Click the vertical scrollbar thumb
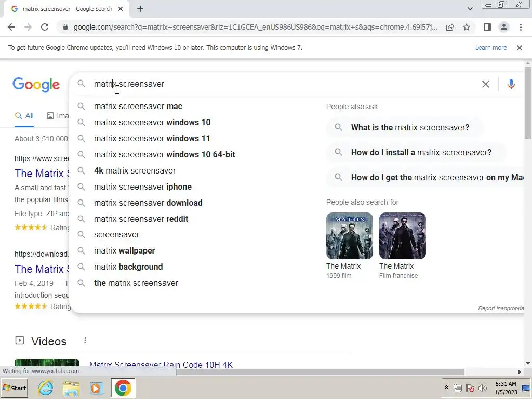 [528, 103]
